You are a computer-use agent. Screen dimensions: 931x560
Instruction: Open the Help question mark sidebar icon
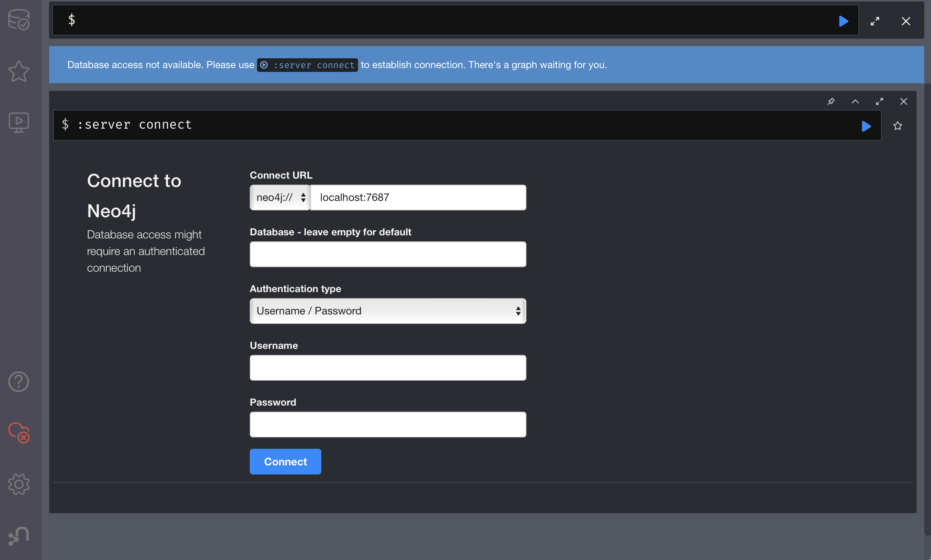[x=19, y=381]
